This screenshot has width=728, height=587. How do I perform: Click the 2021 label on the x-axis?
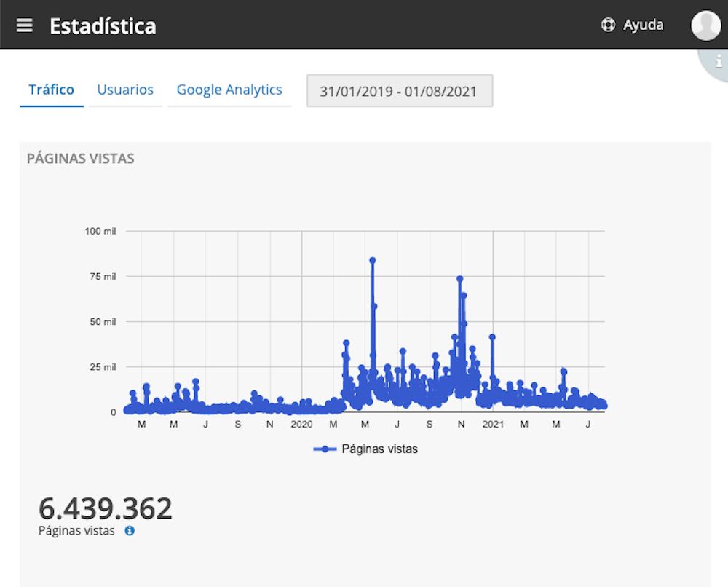point(493,424)
